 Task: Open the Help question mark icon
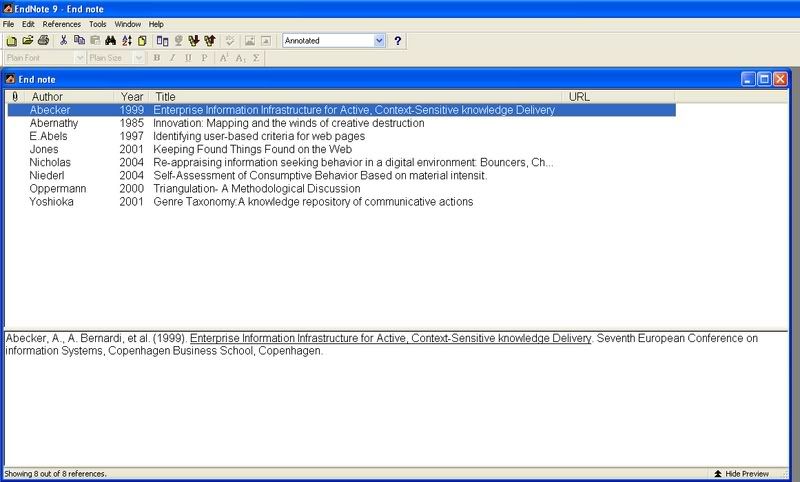tap(398, 41)
